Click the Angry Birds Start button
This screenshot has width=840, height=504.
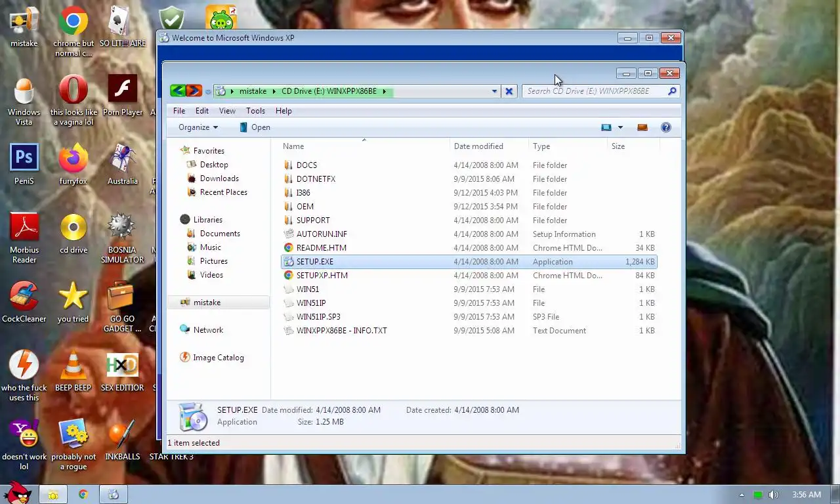[16, 492]
